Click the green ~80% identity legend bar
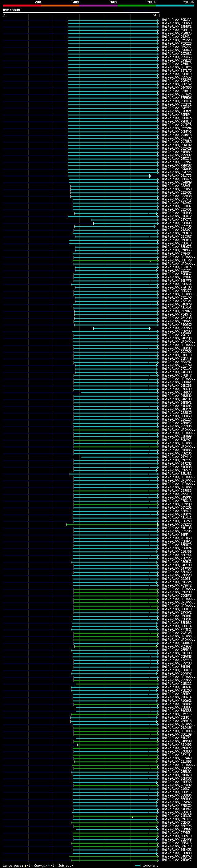Viewport: 197px width, 868px height. (x=137, y=6)
